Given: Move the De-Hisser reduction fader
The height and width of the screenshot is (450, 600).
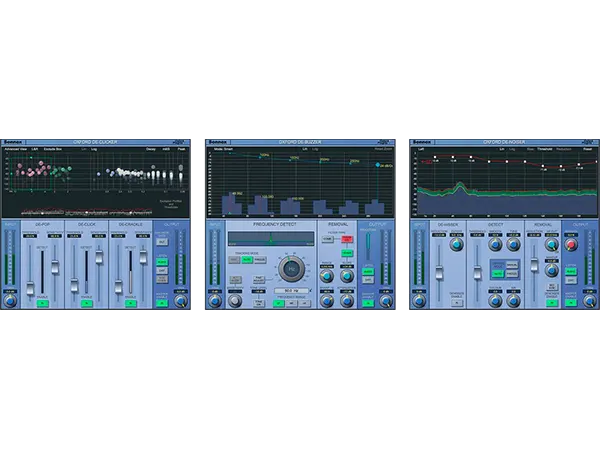Looking at the screenshot, I should [x=439, y=273].
